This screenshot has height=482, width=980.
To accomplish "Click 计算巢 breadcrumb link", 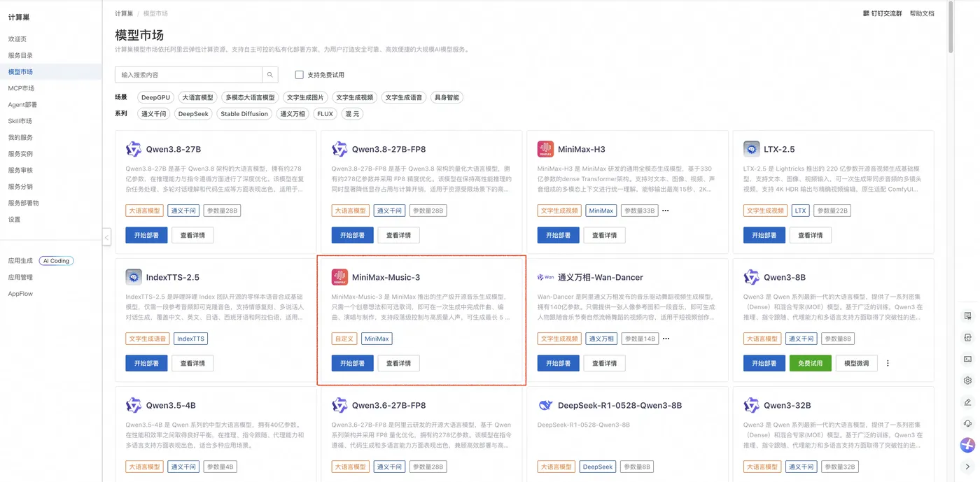I will pyautogui.click(x=124, y=13).
